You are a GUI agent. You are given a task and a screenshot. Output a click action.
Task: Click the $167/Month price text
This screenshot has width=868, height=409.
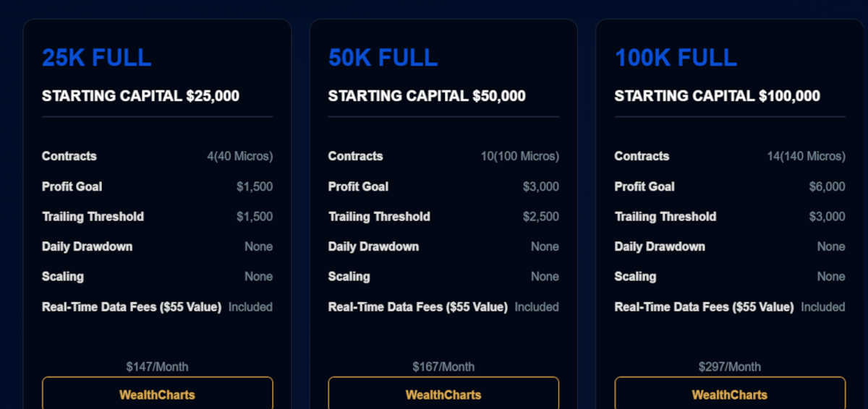[443, 367]
